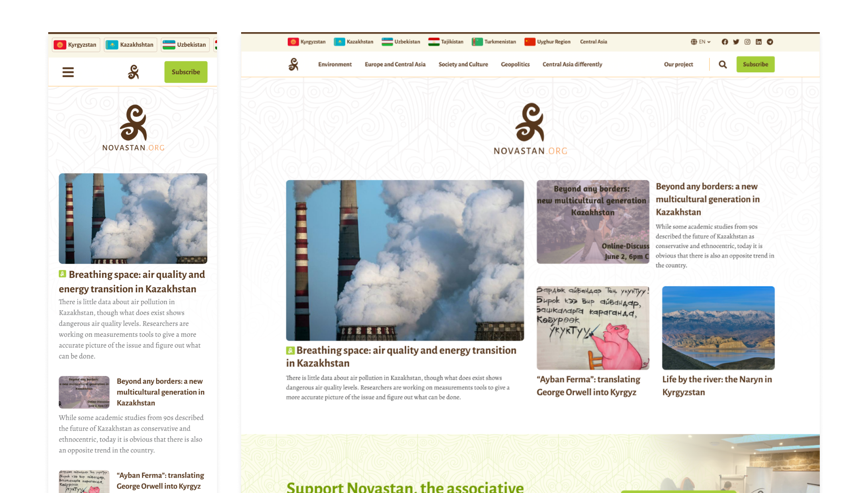
Task: Open the Instagram social icon
Action: [x=747, y=42]
